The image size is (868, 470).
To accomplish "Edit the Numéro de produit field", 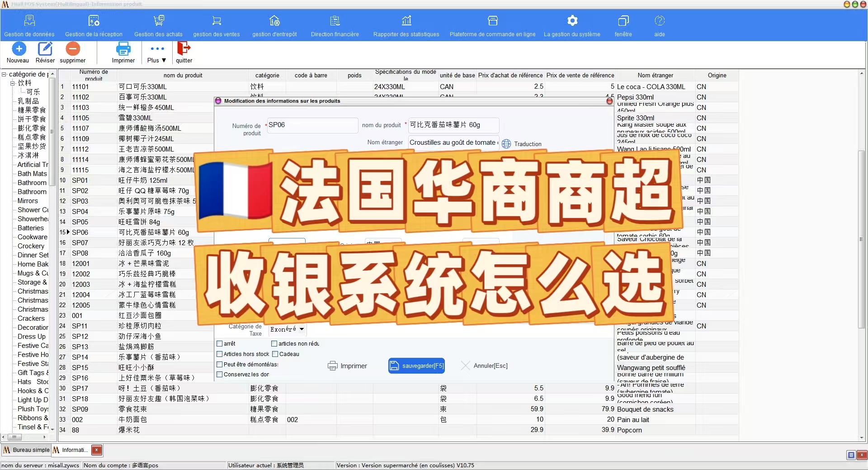I will 312,125.
